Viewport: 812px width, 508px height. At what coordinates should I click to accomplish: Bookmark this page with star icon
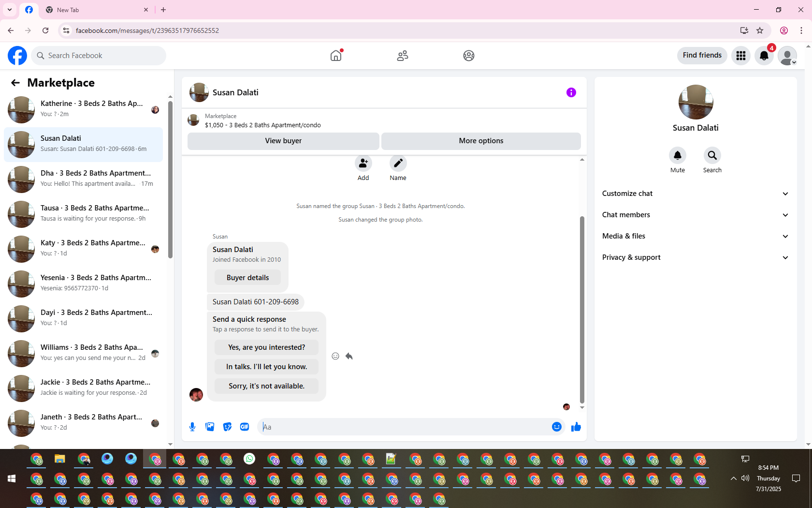(x=760, y=30)
